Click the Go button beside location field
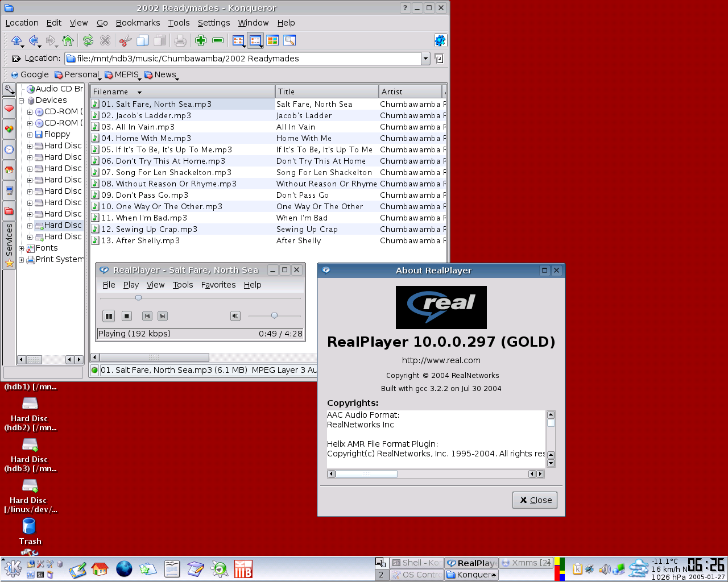 (439, 59)
